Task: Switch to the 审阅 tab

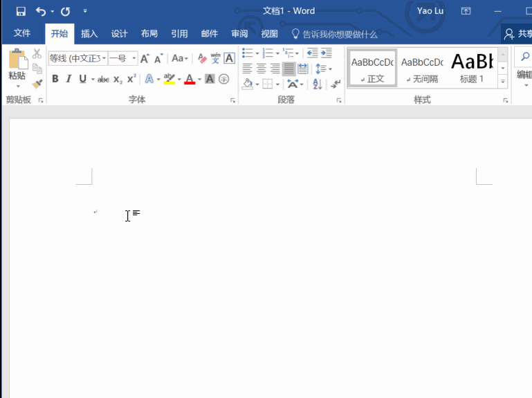Action: (239, 34)
